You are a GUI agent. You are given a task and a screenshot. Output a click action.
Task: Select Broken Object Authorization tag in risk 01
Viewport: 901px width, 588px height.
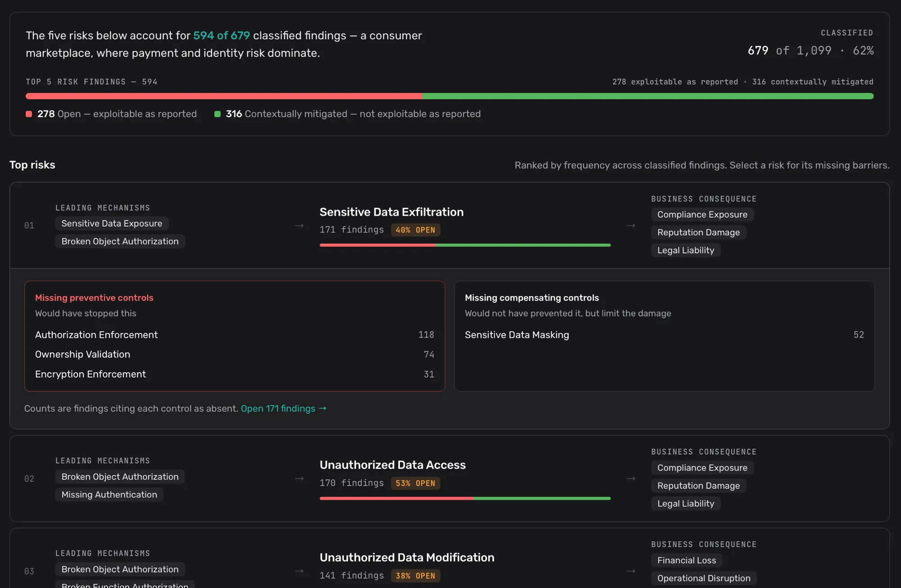120,242
